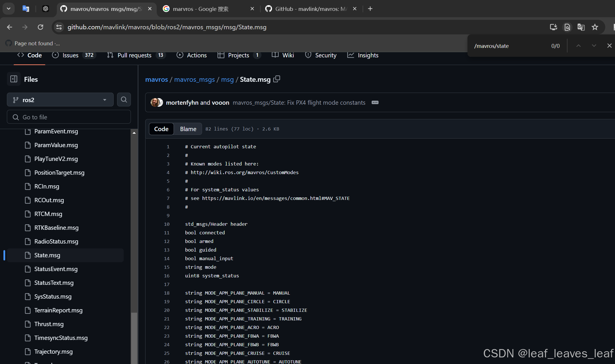Image resolution: width=615 pixels, height=364 pixels.
Task: Open the Pull requests tab
Action: tap(134, 55)
